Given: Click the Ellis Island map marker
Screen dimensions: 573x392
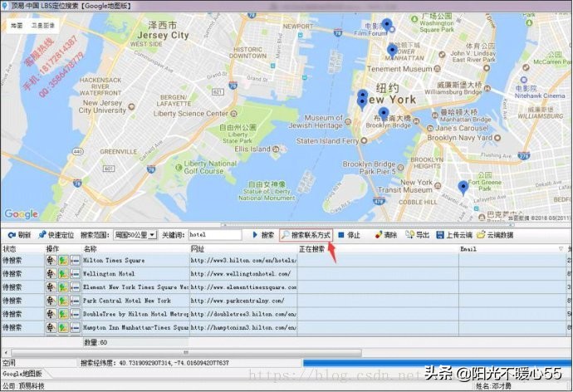Looking at the screenshot, I should tap(276, 149).
